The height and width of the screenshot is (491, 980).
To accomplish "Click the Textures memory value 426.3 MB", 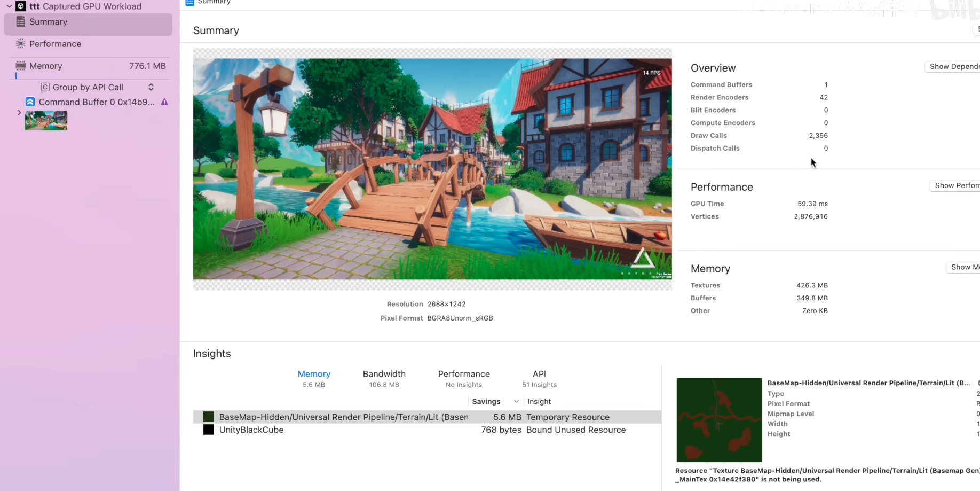I will click(812, 286).
